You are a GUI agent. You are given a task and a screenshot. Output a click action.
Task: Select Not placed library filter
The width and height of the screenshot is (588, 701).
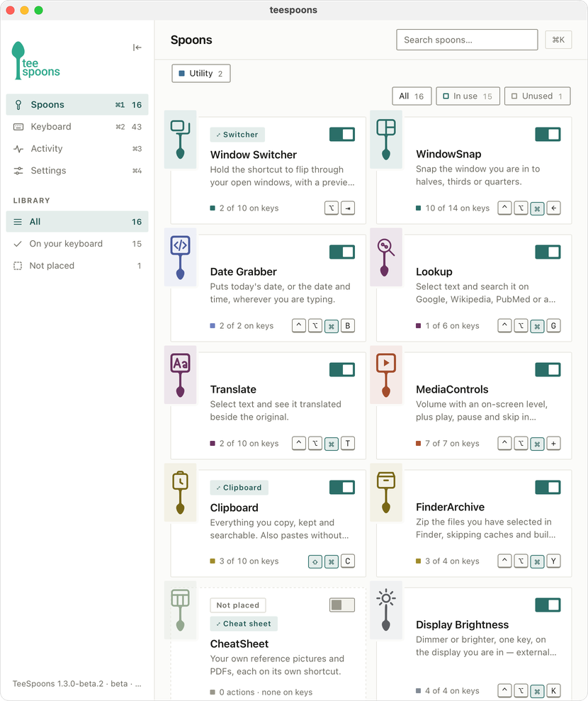[x=77, y=266]
